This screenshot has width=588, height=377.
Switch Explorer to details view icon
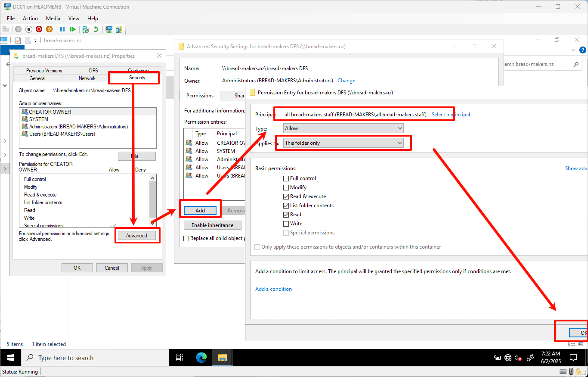tap(572, 344)
